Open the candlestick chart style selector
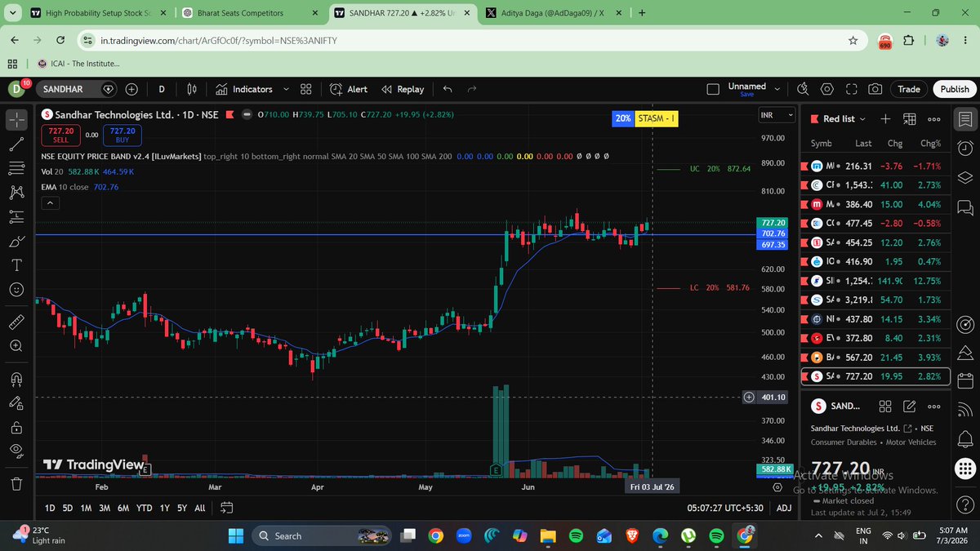The width and height of the screenshot is (980, 551). click(193, 89)
